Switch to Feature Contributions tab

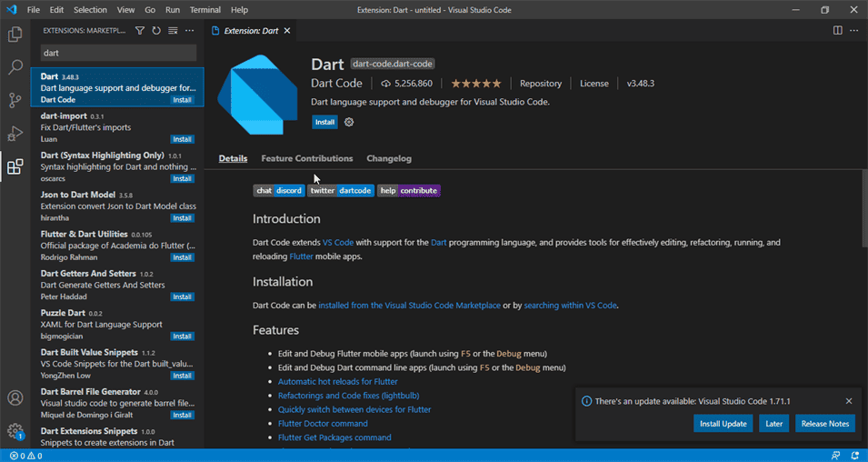(x=306, y=158)
